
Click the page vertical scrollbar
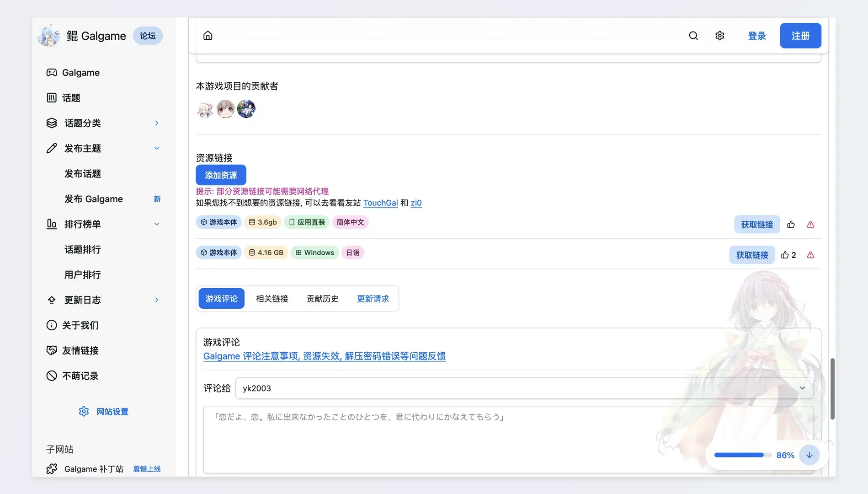pos(832,389)
